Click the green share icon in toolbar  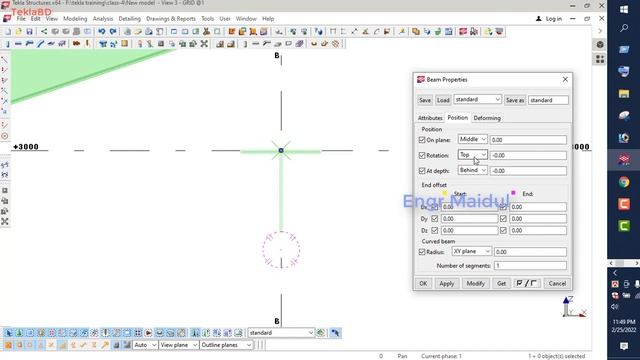pyautogui.click(x=44, y=32)
